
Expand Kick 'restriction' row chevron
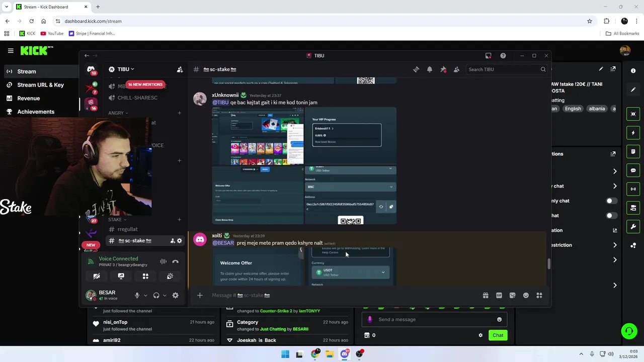click(615, 245)
